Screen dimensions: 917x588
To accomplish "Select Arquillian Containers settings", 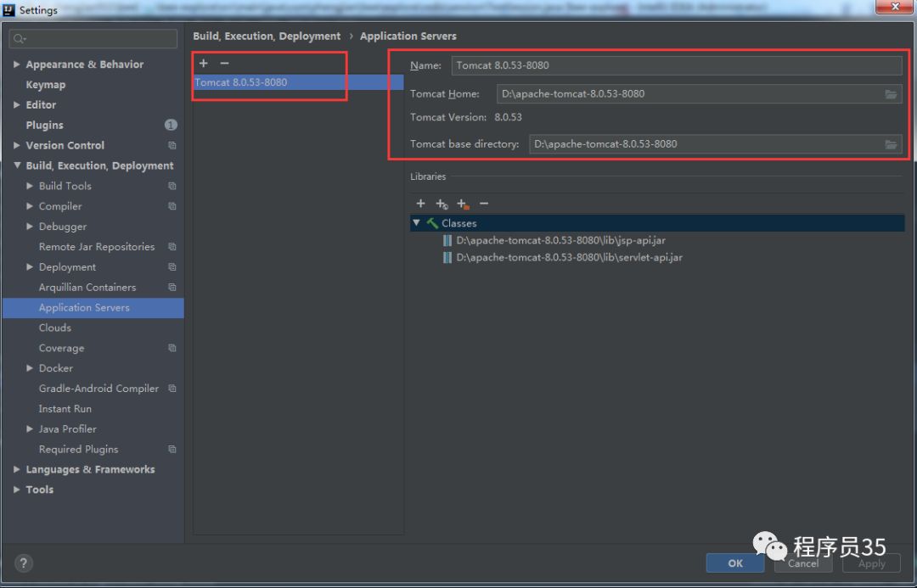I will (x=87, y=288).
